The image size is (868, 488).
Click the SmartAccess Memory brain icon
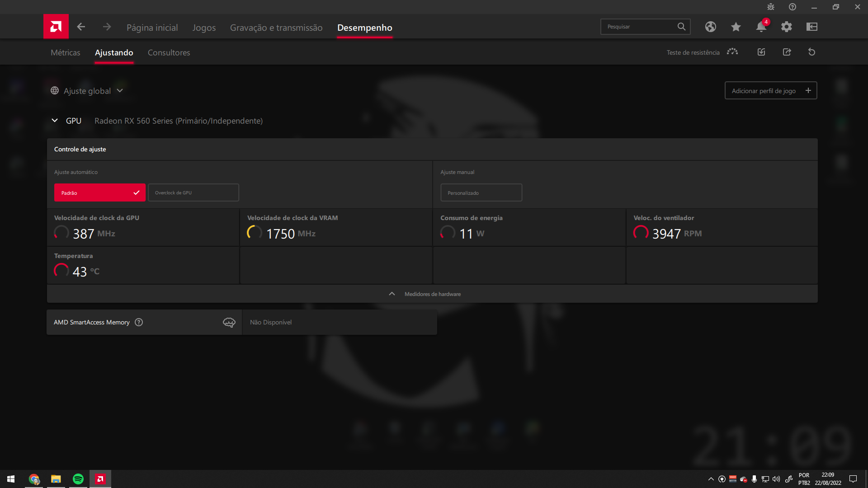click(x=229, y=322)
